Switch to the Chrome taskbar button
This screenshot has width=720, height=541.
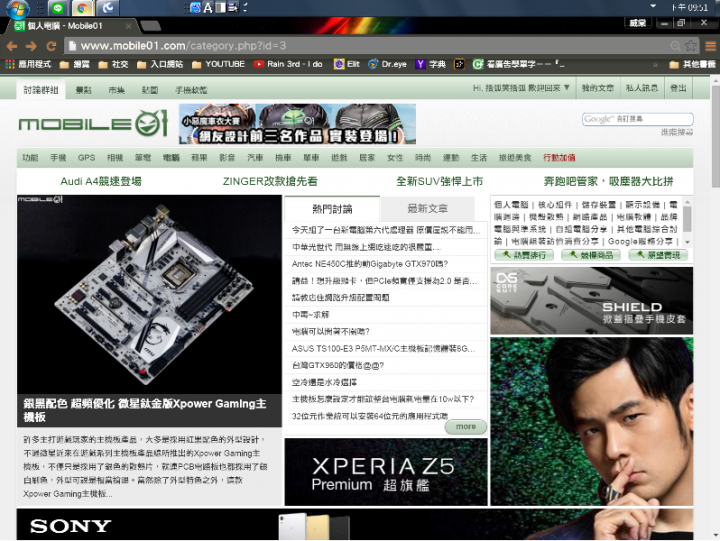click(83, 8)
